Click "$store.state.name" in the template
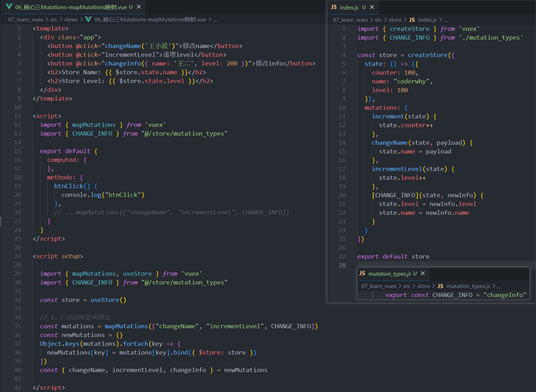Screen dimensions: 536x392 [146, 72]
